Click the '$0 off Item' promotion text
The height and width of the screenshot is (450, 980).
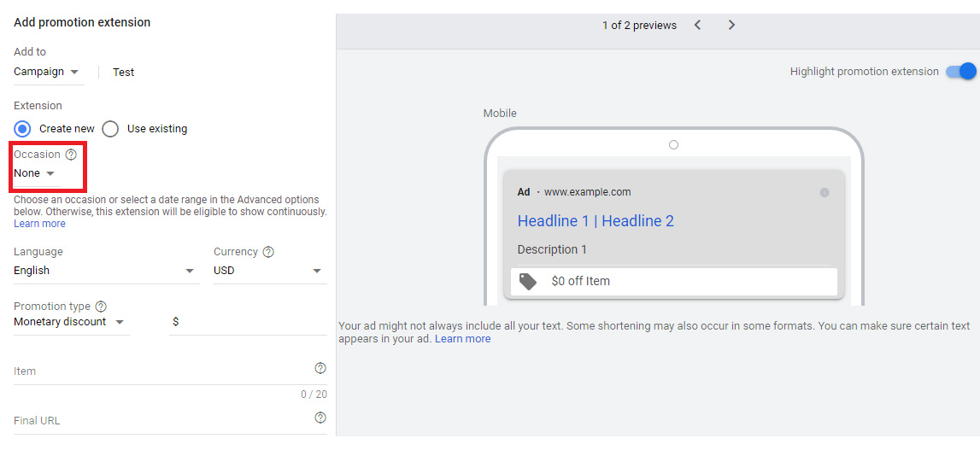coord(581,281)
